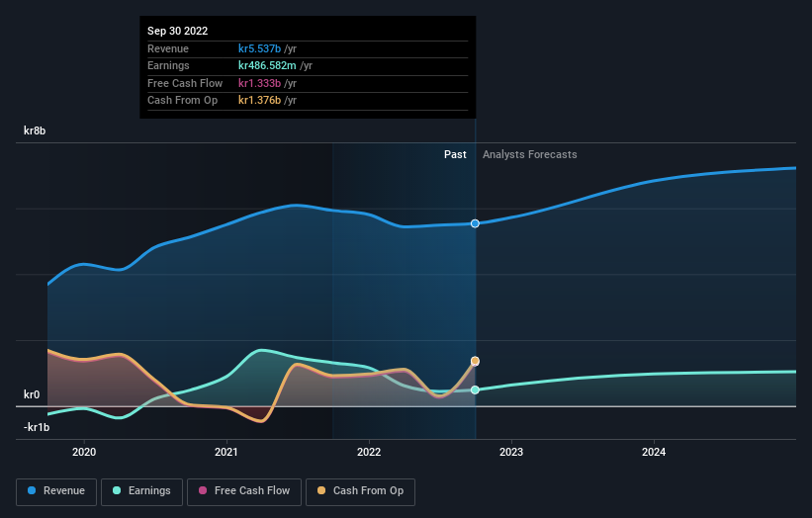Click the kr5.537b revenue value

click(x=259, y=48)
